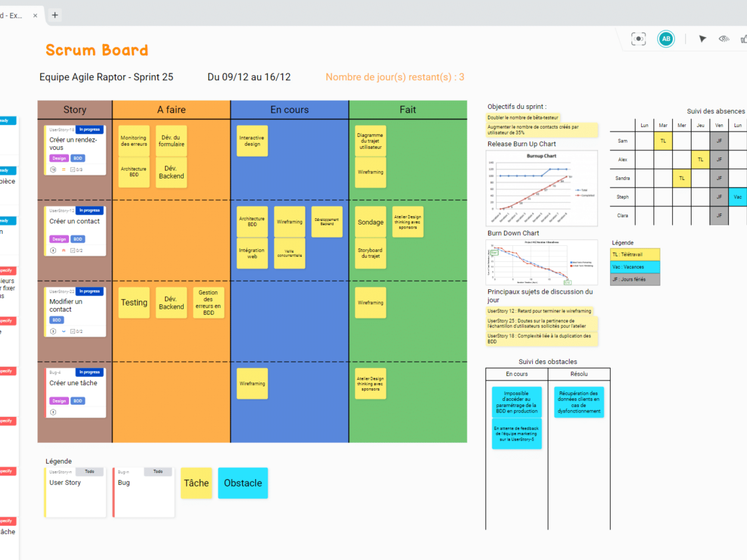Open In progress status on Bug-4 card
Image resolution: width=747 pixels, height=560 pixels.
(x=90, y=372)
